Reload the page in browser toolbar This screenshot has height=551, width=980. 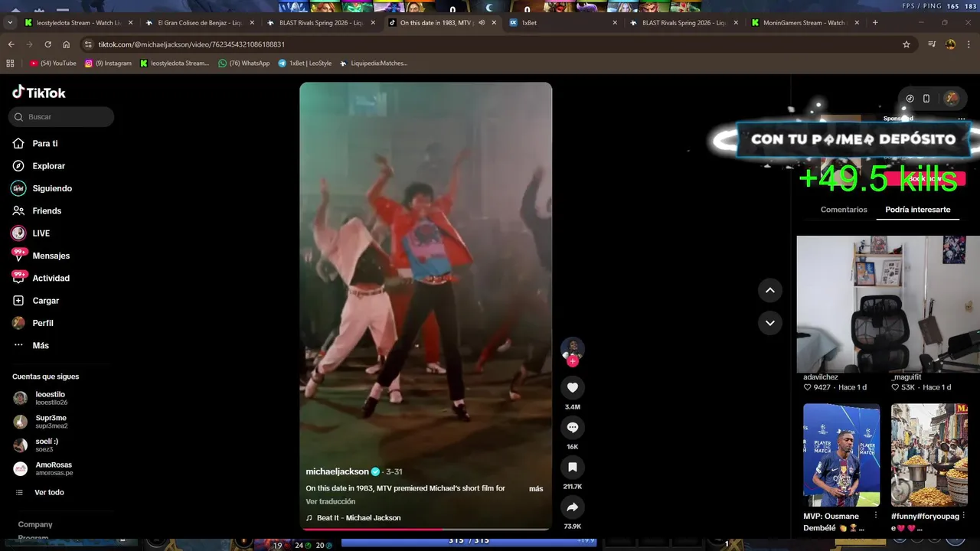[47, 44]
